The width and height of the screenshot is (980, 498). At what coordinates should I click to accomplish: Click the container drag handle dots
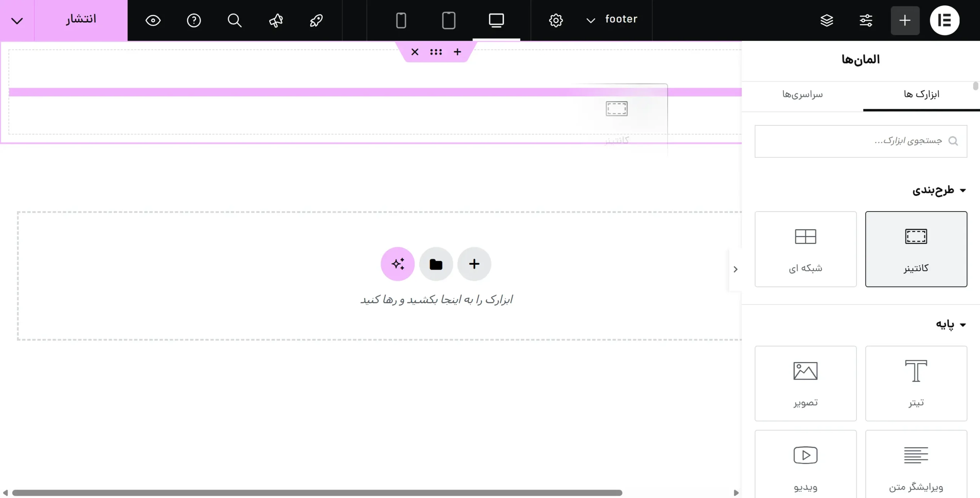coord(436,52)
